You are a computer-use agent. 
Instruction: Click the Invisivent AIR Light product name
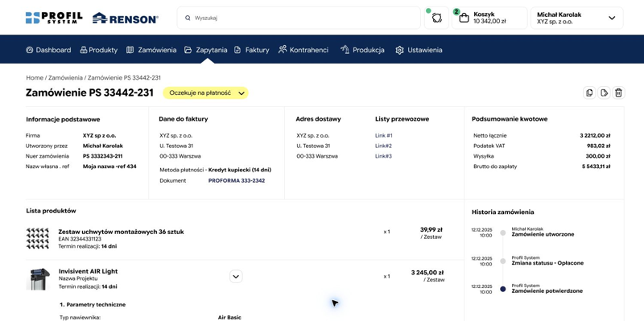click(x=88, y=271)
